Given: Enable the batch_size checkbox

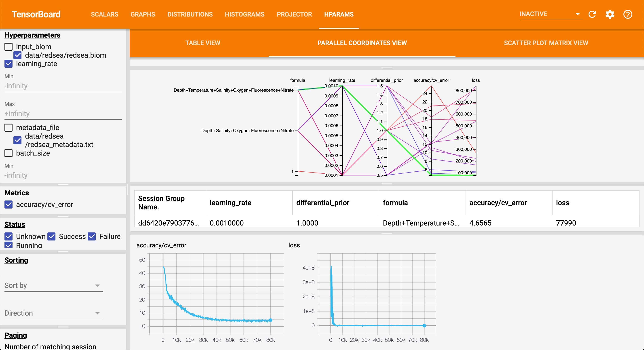Looking at the screenshot, I should pos(9,153).
